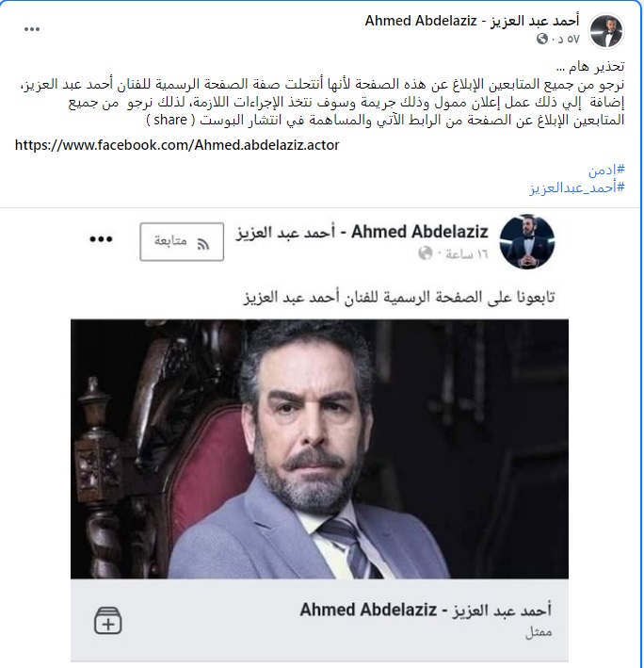644x668 pixels.
Task: Click the public globe icon beside ٥٧ د
Action: pyautogui.click(x=542, y=40)
